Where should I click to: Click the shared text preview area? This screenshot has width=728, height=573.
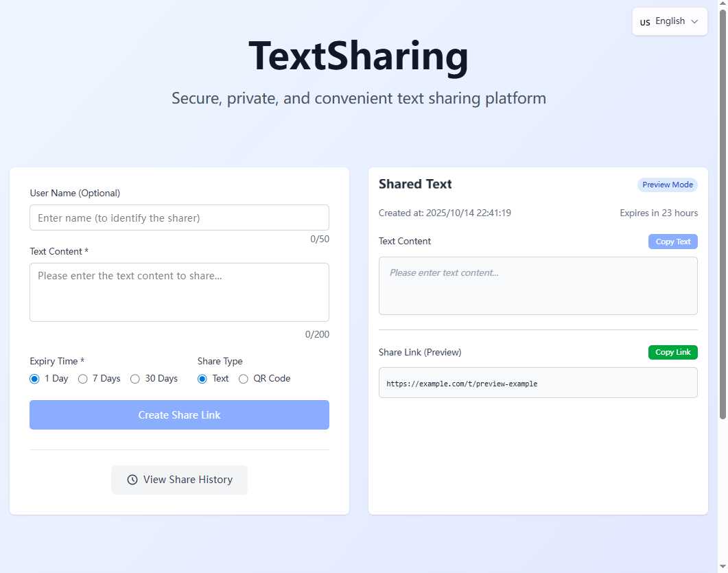538,285
